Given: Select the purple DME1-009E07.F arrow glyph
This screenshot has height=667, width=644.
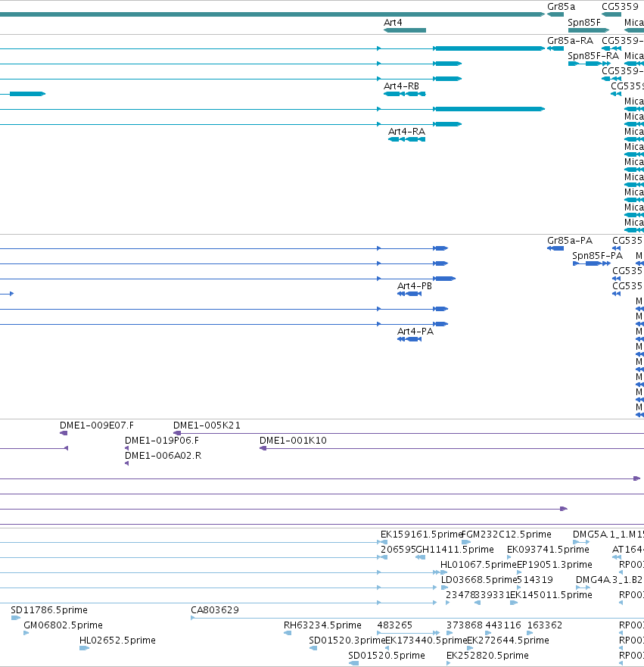Looking at the screenshot, I should click(64, 434).
